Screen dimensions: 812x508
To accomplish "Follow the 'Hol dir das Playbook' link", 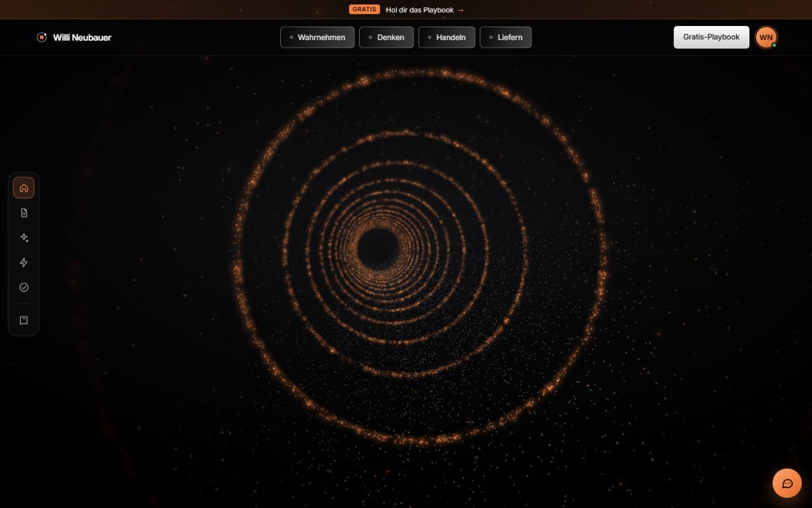I will (425, 10).
